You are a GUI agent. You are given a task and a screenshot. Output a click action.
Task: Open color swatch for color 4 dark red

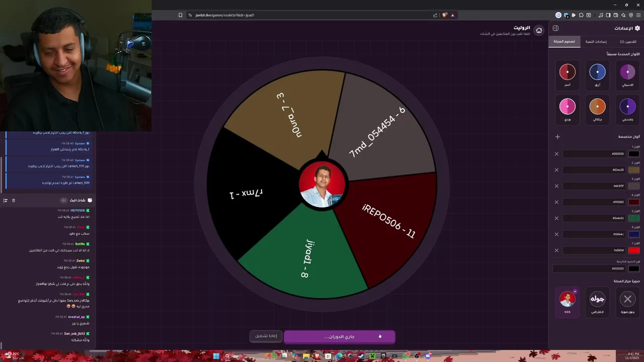(x=633, y=202)
